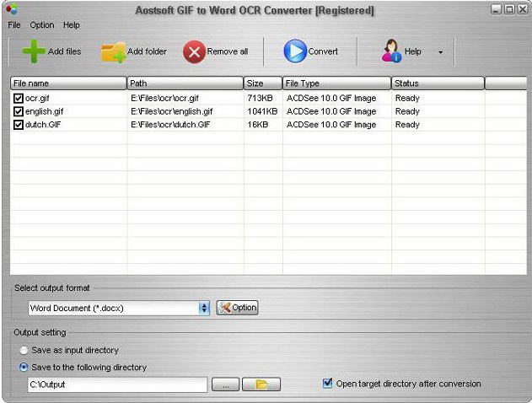532x403 pixels.
Task: Click the Convert label
Action: click(323, 51)
